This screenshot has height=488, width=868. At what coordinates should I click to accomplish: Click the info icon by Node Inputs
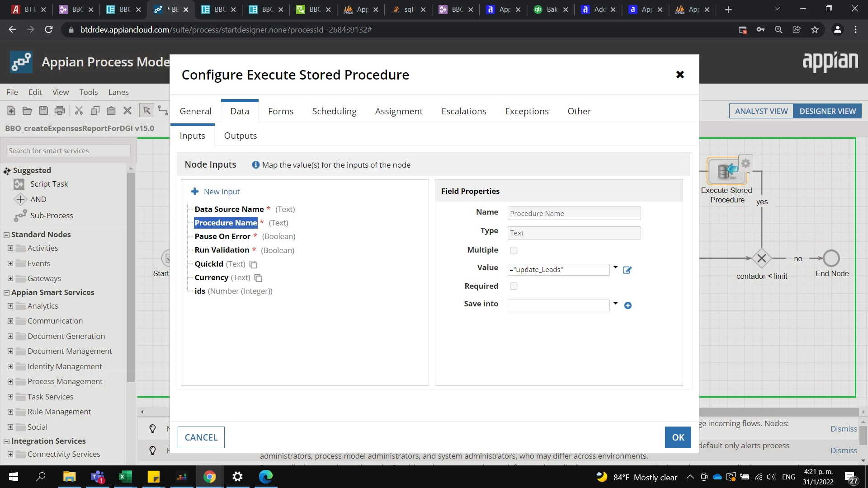click(255, 165)
